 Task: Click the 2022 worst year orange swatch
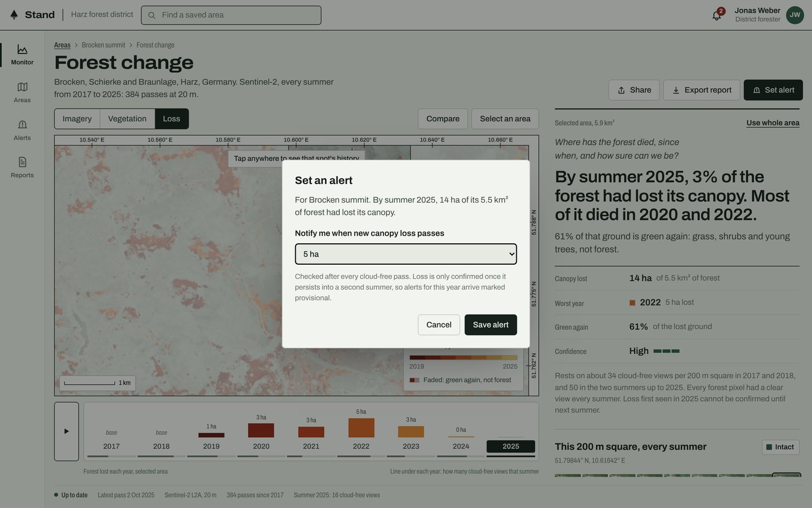[632, 303]
